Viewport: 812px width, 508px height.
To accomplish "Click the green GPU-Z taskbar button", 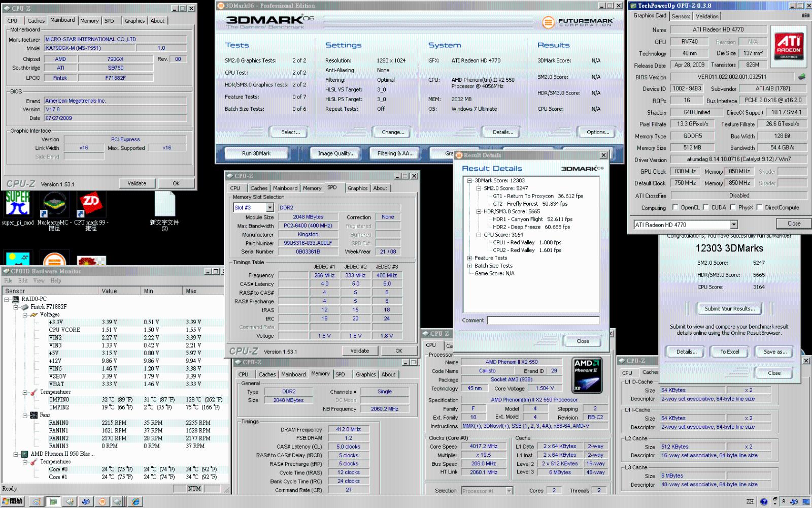I will (53, 501).
